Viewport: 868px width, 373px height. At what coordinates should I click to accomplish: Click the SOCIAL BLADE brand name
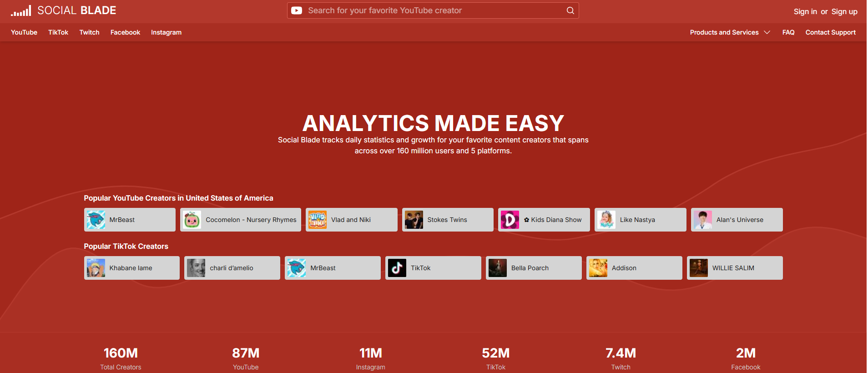click(x=76, y=10)
